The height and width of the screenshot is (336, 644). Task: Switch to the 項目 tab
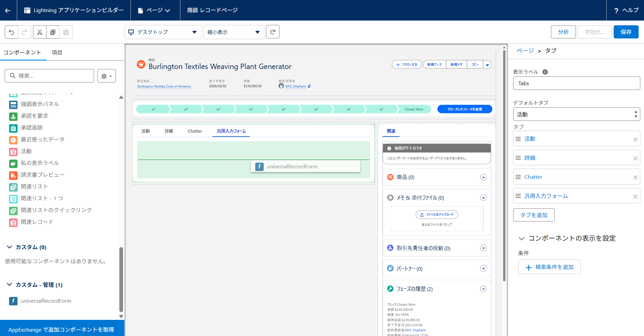click(x=57, y=53)
